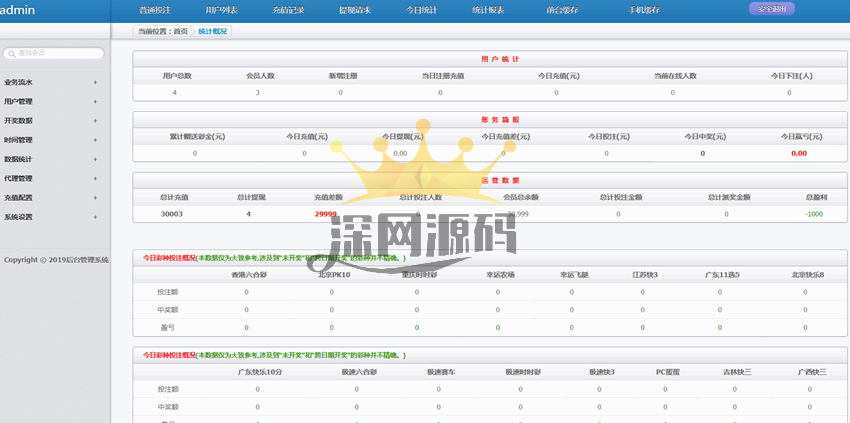Open the 提现请求 page
Screen dimensions: 850x423
(354, 10)
